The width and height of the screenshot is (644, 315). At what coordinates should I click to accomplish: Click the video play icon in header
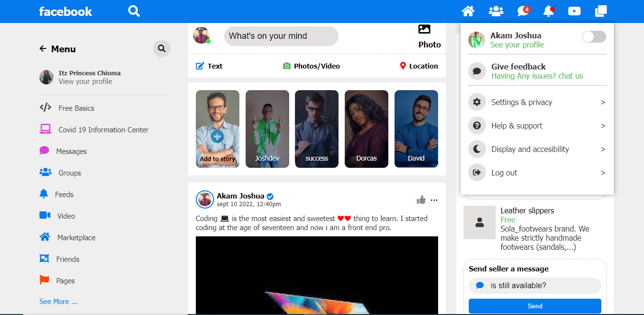pos(574,11)
